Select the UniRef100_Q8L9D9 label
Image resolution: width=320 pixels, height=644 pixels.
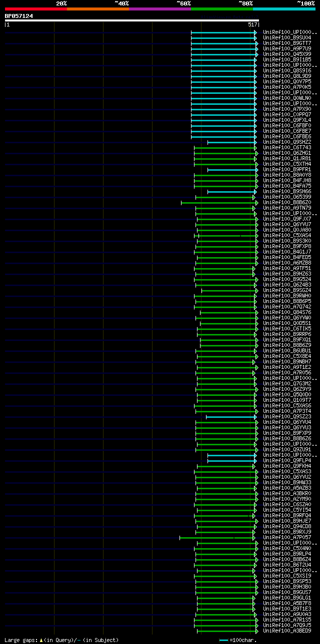tap(287, 76)
